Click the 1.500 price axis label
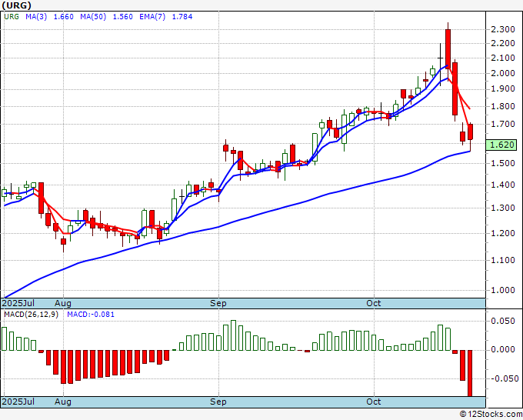 [x=503, y=163]
